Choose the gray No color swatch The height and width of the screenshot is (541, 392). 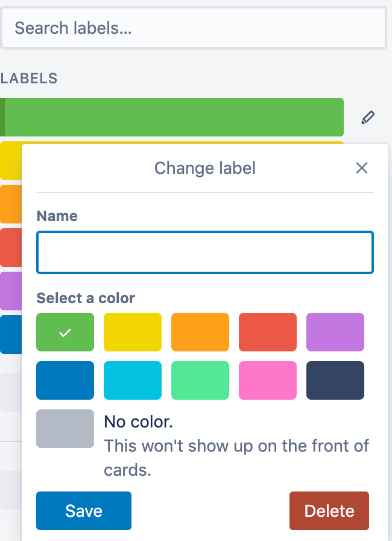65,429
